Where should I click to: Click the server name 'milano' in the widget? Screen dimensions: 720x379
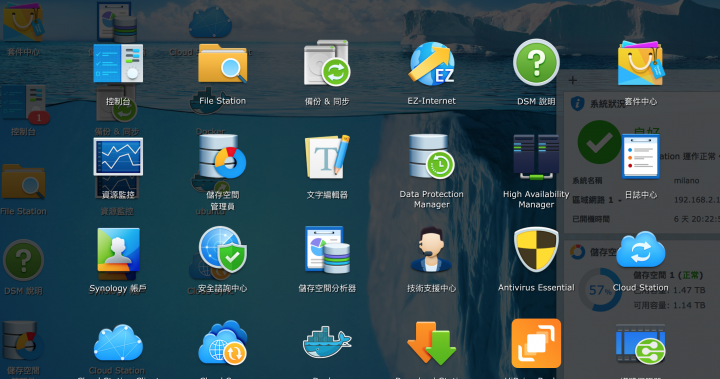pos(686,181)
